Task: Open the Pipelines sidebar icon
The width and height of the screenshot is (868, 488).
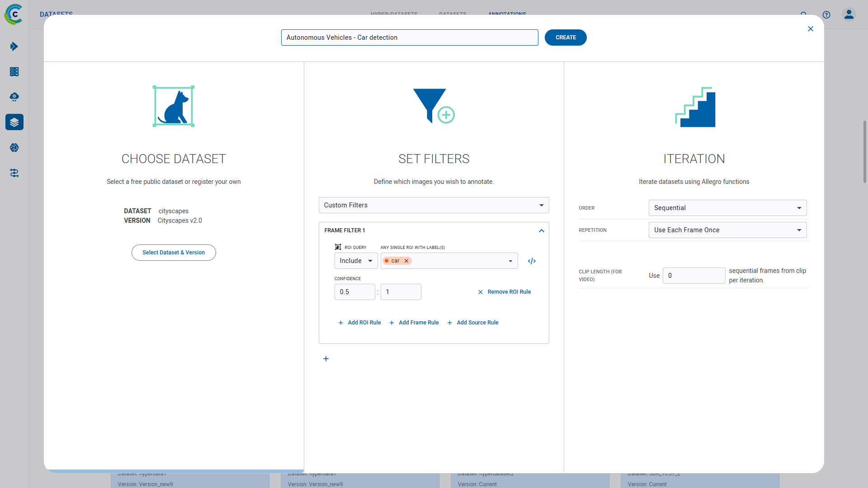Action: pos(14,173)
